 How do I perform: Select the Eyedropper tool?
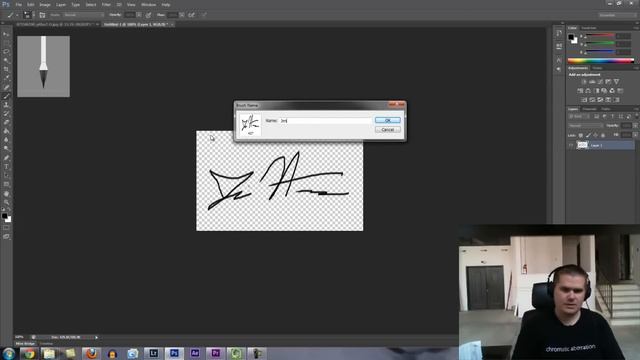tap(6, 78)
